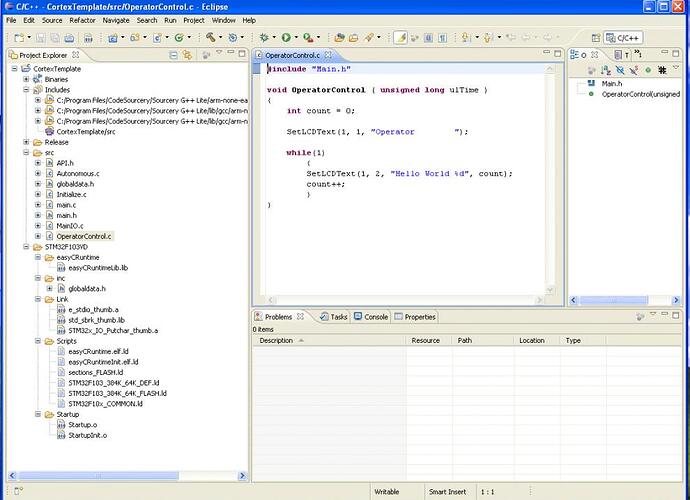Click the New C Source File icon
Viewport: 690px width, 500px height.
(x=157, y=38)
